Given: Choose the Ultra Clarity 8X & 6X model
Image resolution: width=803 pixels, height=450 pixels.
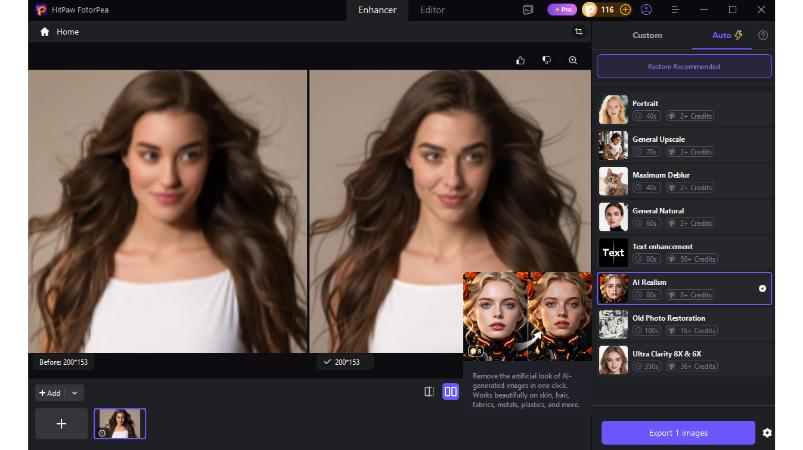Looking at the screenshot, I should (x=685, y=360).
